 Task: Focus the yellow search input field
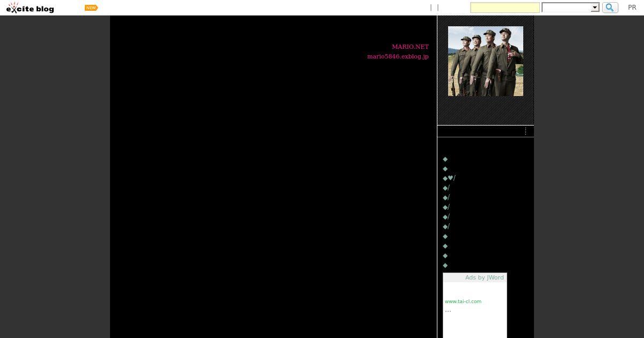click(505, 8)
